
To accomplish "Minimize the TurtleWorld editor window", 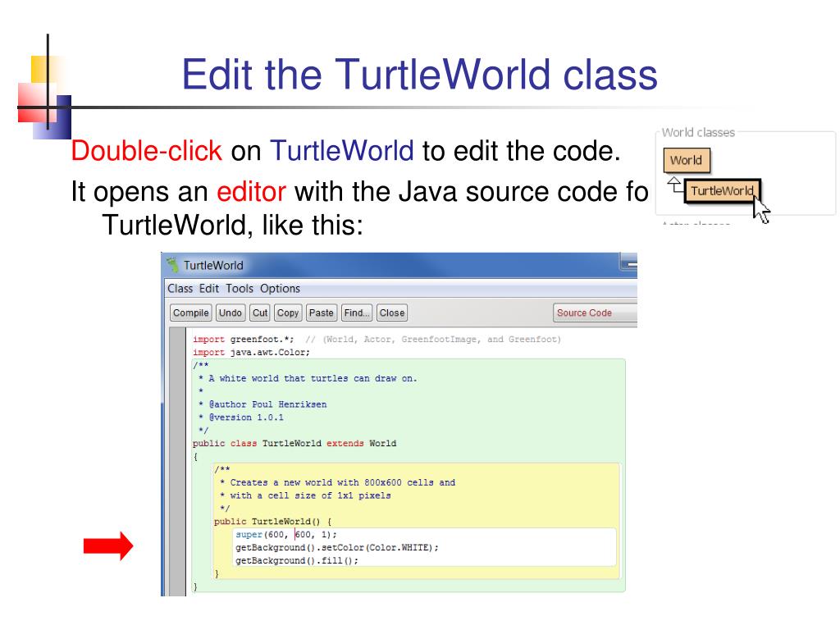I will 629,263.
